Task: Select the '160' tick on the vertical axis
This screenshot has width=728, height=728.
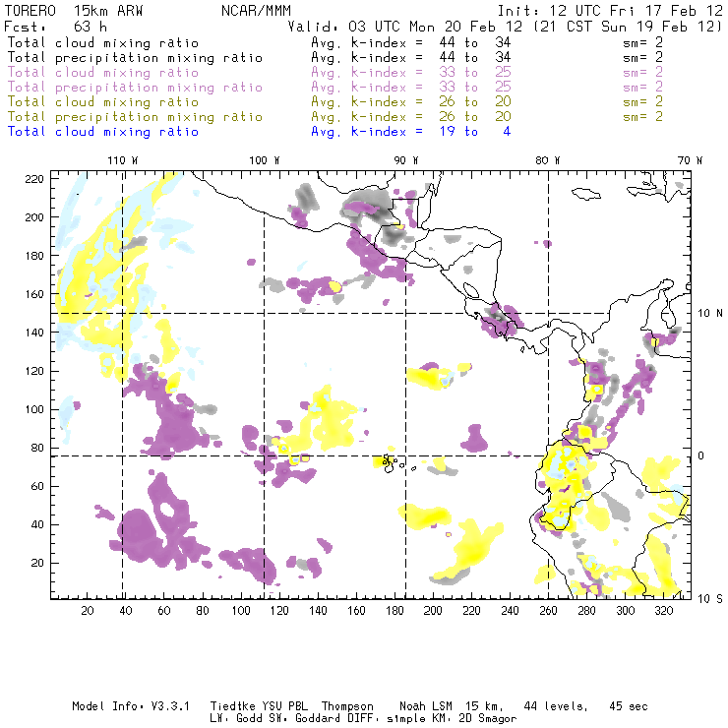Action: (x=34, y=294)
